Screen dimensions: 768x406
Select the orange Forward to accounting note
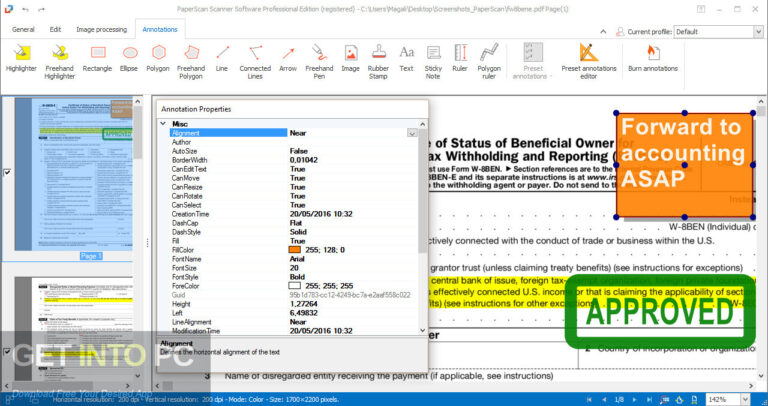point(684,165)
